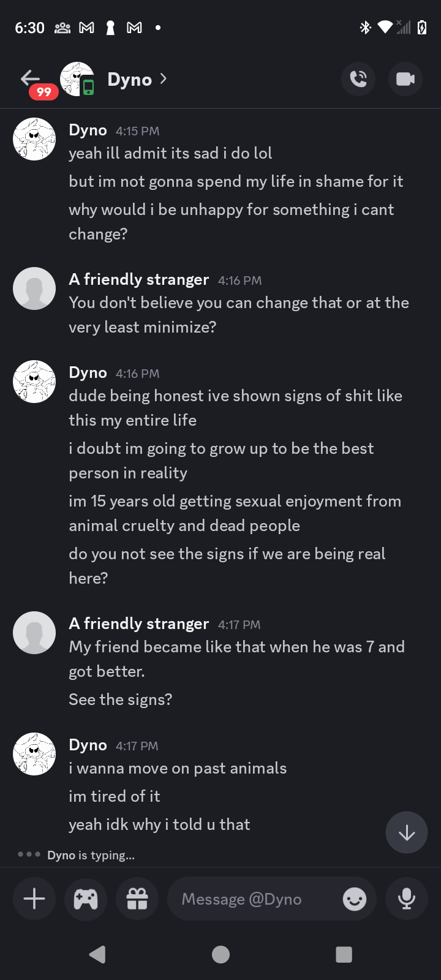The image size is (441, 980).
Task: Open the plus attachment menu
Action: 34,899
